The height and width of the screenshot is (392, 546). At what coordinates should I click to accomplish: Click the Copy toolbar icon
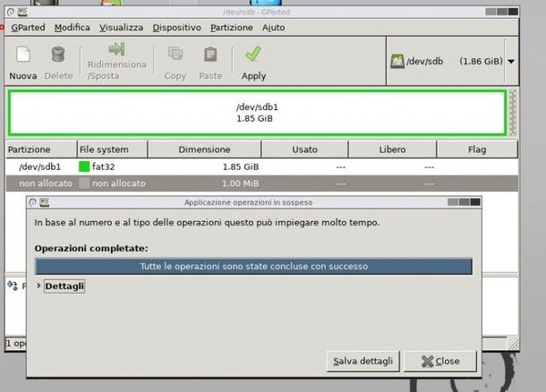coord(175,54)
